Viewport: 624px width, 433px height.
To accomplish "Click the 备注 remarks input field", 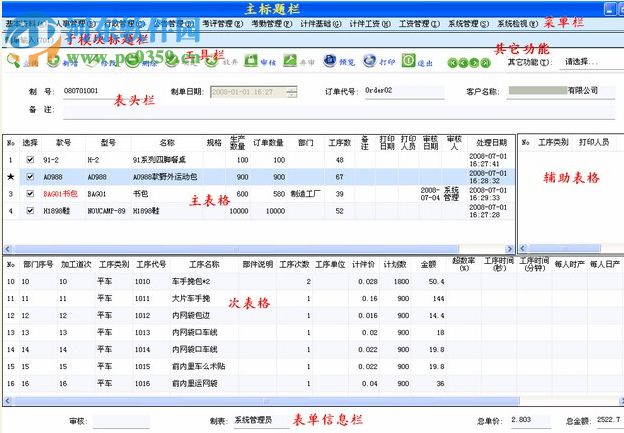I will coord(339,111).
